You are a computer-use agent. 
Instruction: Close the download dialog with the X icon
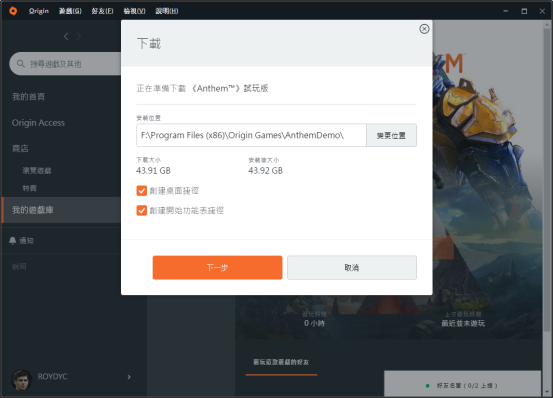coord(424,29)
